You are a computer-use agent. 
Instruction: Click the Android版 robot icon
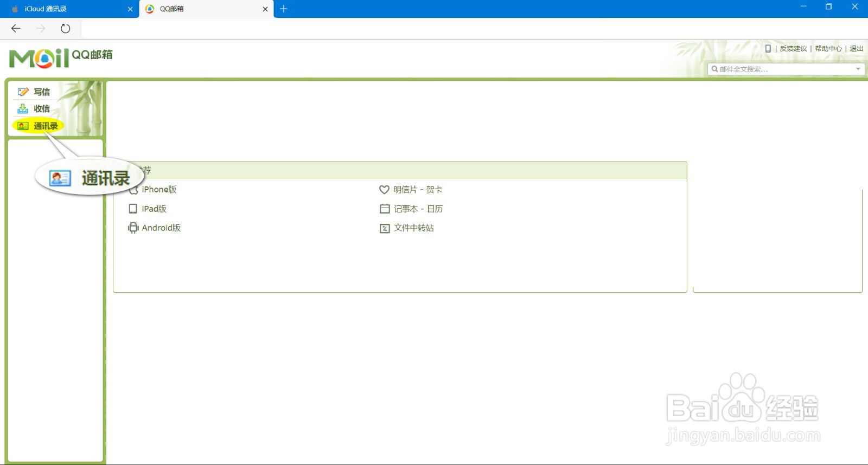(133, 228)
